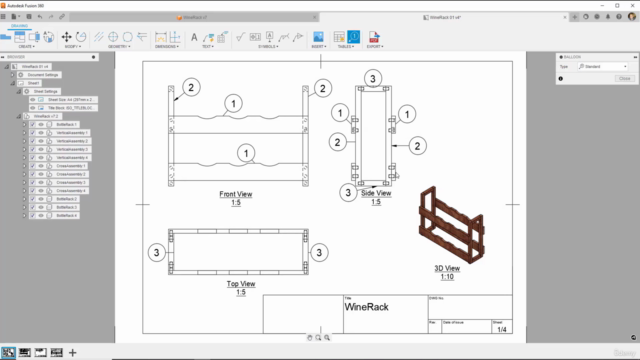Screen dimensions: 640x360
Task: Select the Rotate tool in Modify
Action: tap(81, 37)
